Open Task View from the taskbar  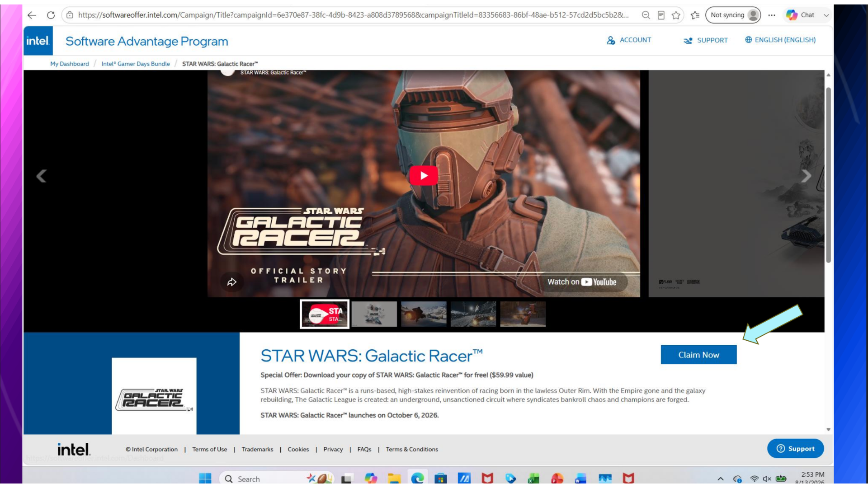pos(347,479)
